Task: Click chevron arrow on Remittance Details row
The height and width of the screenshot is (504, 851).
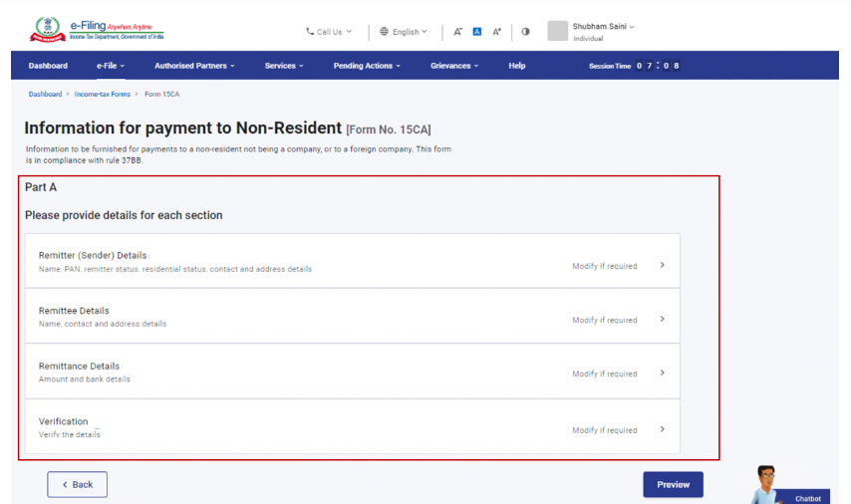Action: [x=663, y=374]
